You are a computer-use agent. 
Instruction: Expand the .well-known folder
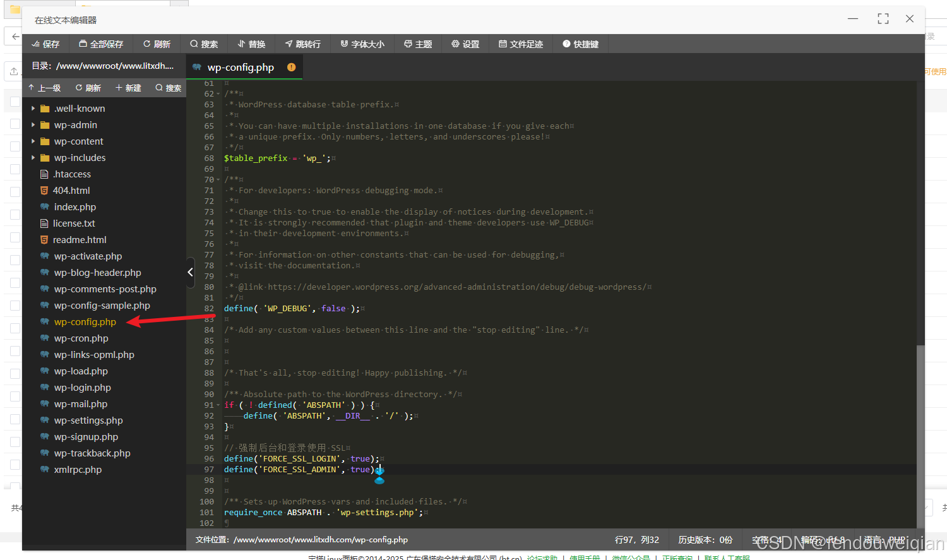(x=33, y=109)
